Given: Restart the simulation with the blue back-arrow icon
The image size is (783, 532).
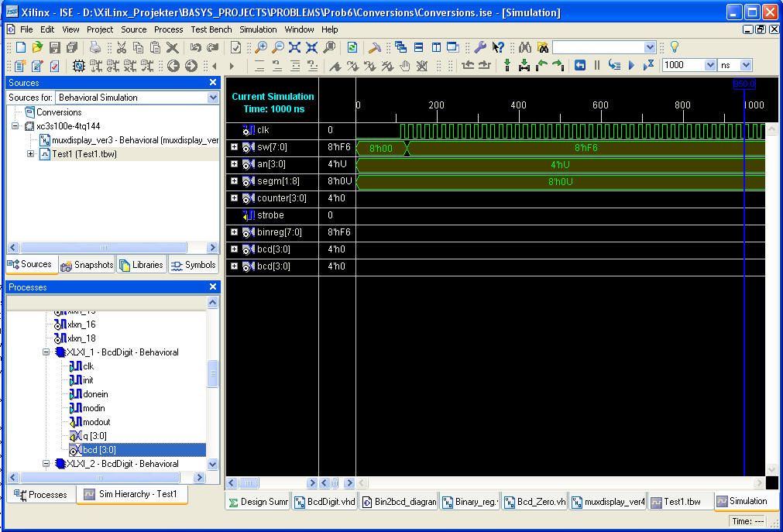Looking at the screenshot, I should pos(580,65).
